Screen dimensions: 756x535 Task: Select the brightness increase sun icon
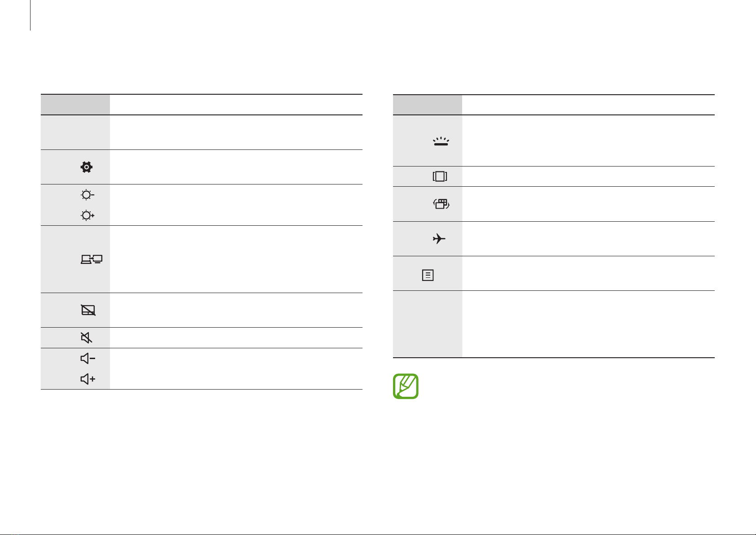(87, 216)
